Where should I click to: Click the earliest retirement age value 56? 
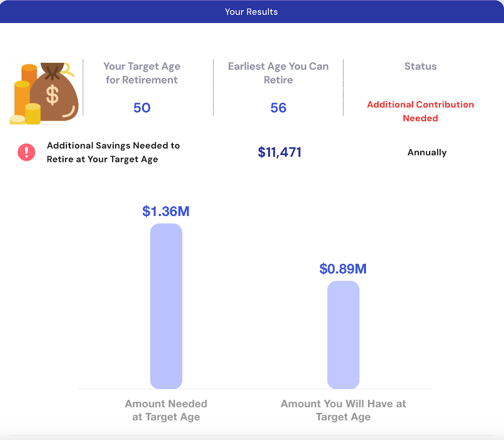[278, 108]
